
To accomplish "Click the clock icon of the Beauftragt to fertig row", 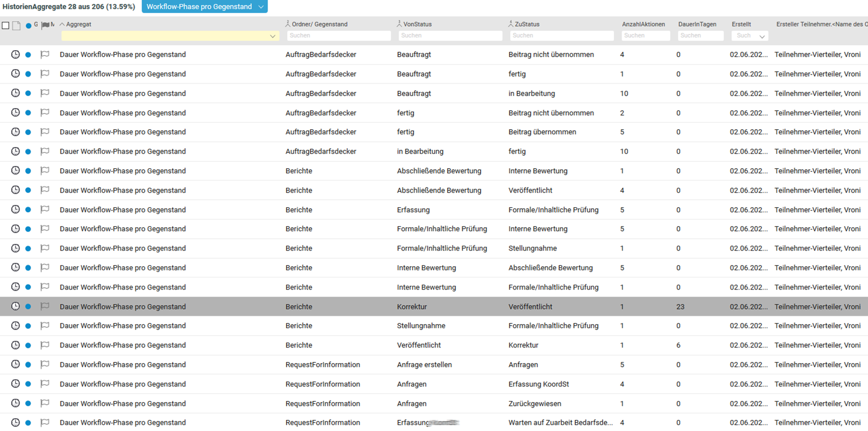I will (x=16, y=74).
